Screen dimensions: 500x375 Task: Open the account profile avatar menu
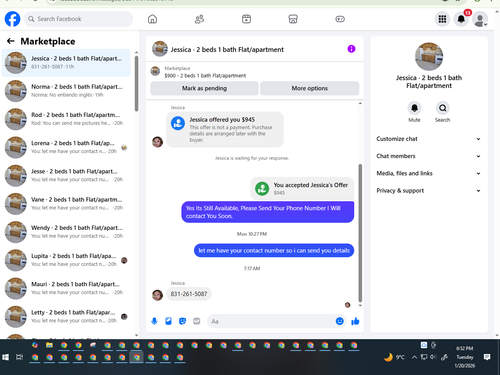pyautogui.click(x=480, y=19)
